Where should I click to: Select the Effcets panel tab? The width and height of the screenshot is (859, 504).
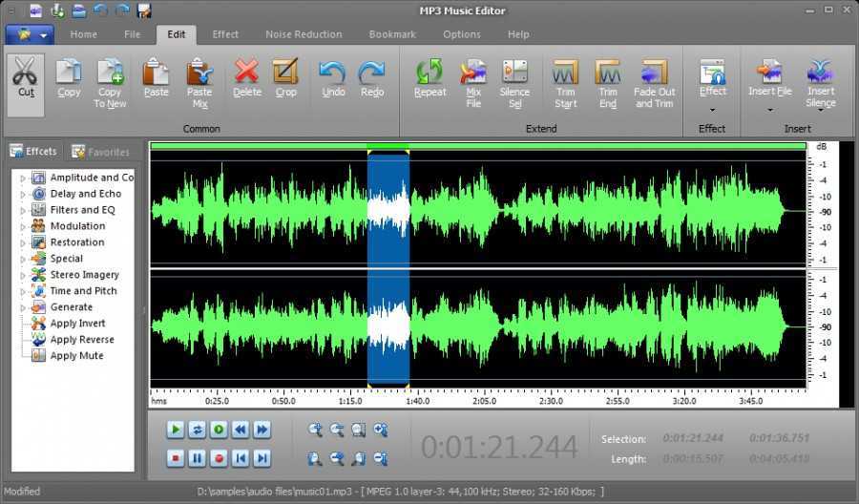click(x=33, y=151)
